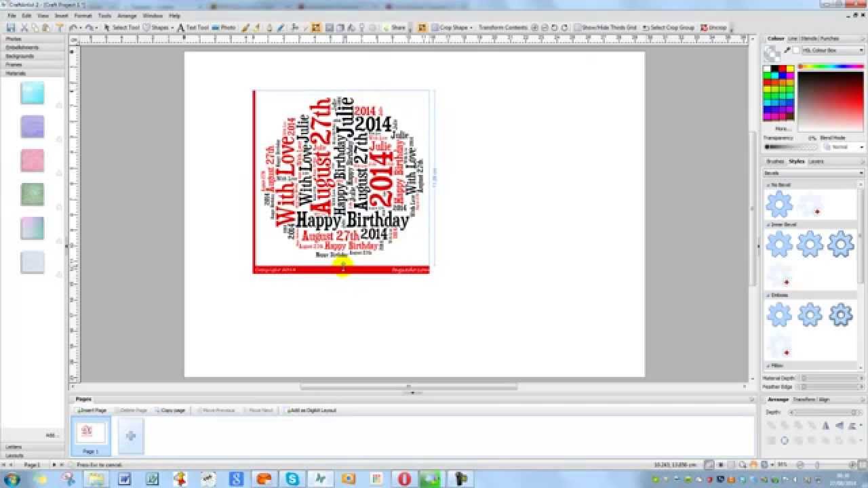
Task: Select the purple material swatch
Action: tap(33, 127)
